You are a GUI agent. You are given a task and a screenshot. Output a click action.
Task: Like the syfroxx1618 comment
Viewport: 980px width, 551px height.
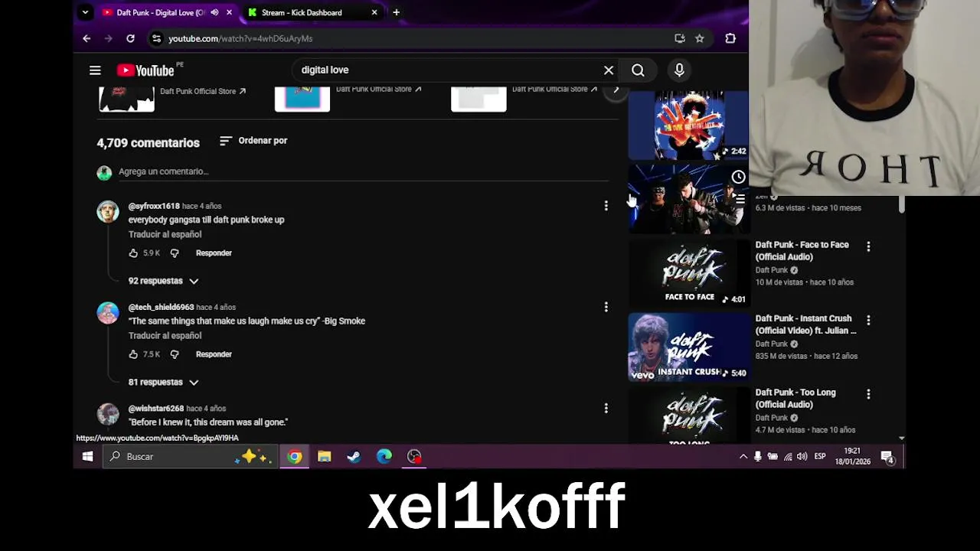[x=133, y=253]
